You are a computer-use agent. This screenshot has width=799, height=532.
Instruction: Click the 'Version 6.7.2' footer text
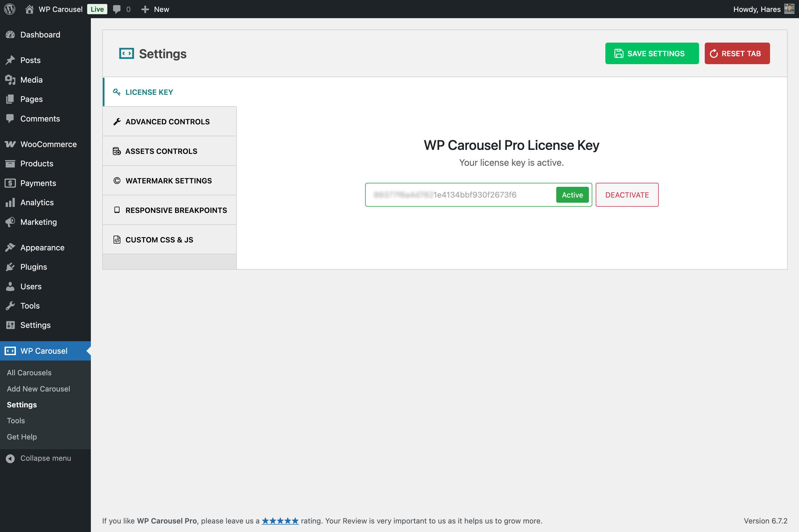pyautogui.click(x=765, y=521)
